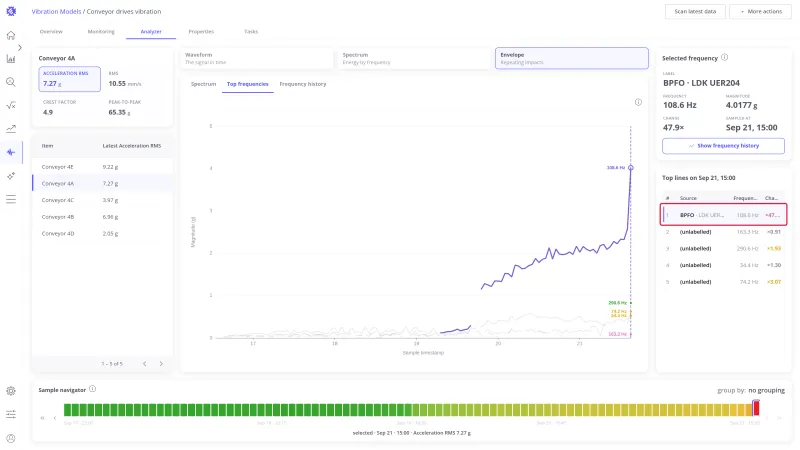
Task: Jump to first samples in navigator
Action: [42, 418]
